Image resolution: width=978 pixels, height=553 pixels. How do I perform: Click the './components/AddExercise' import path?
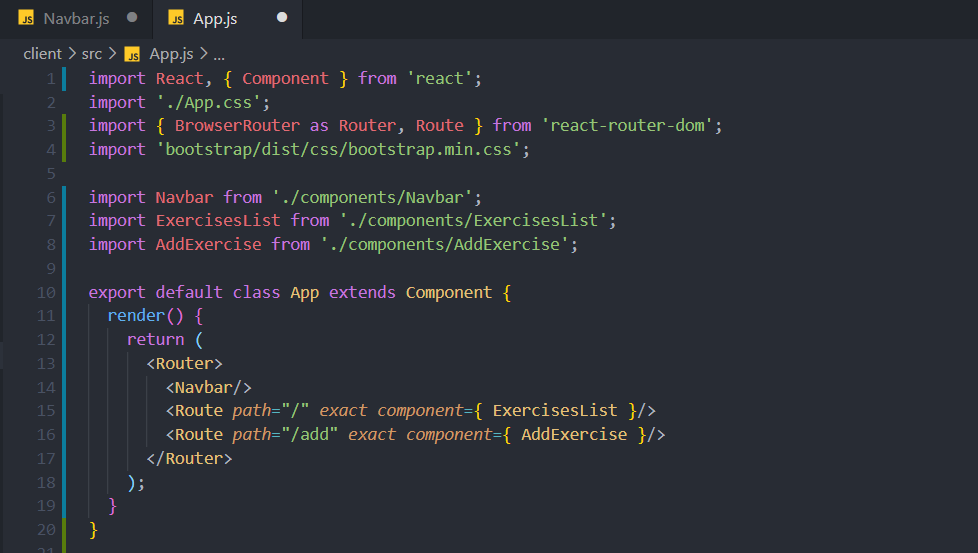coord(449,244)
